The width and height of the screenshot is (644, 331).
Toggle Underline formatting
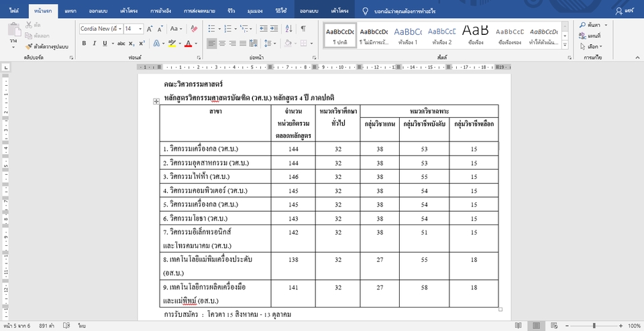(x=105, y=43)
